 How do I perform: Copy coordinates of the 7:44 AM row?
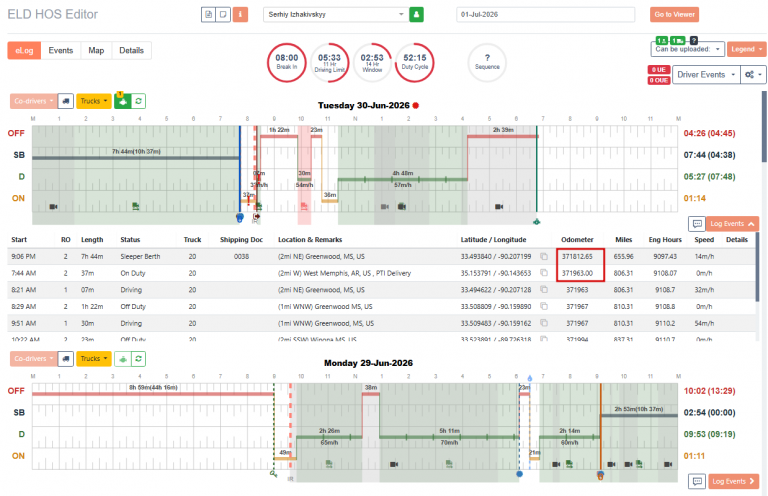(x=544, y=273)
